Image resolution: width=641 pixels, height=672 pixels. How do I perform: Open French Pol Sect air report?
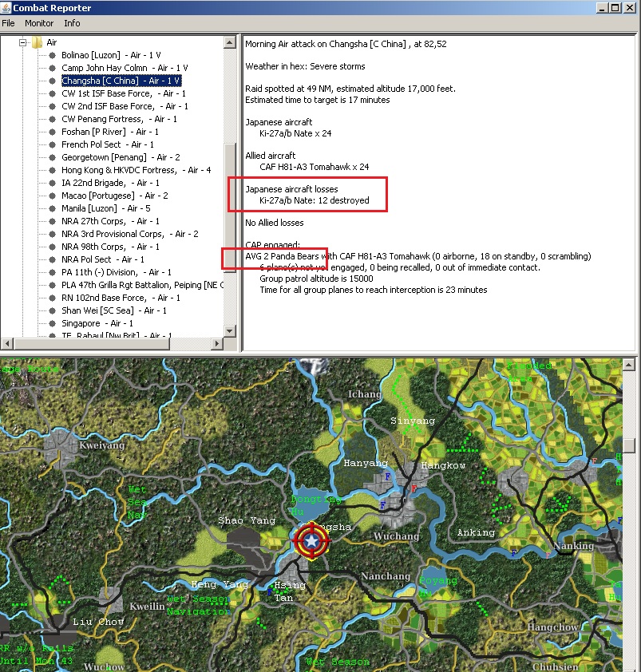[x=108, y=145]
